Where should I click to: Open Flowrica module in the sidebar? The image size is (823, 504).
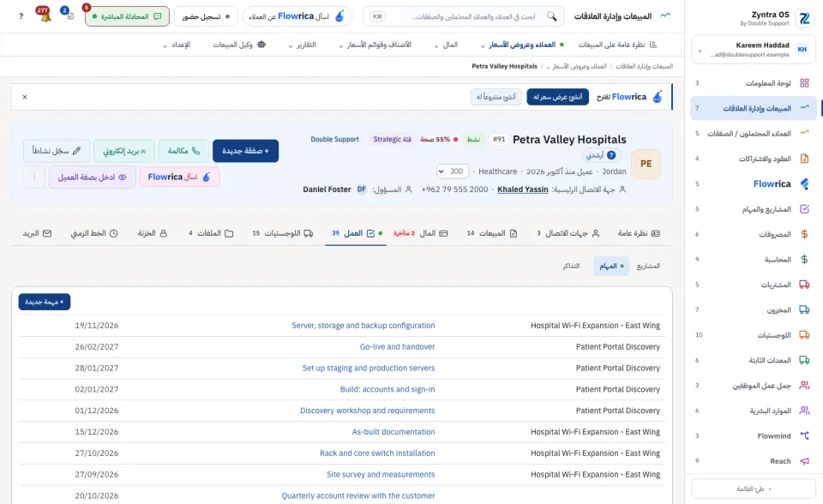click(x=754, y=183)
